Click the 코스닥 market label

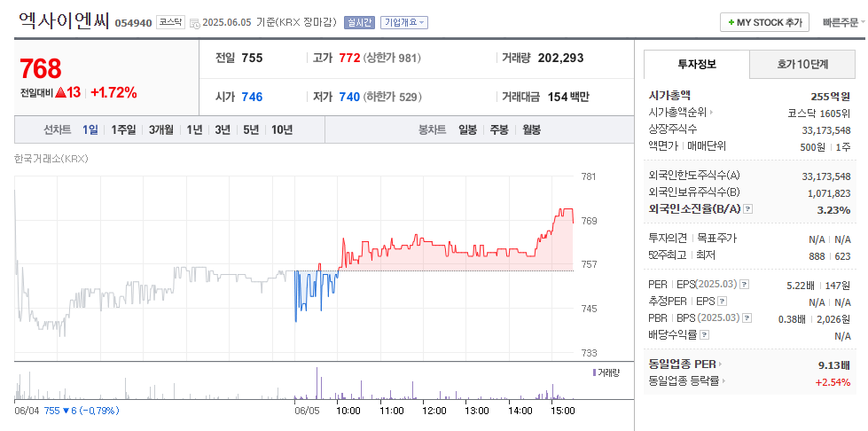169,22
